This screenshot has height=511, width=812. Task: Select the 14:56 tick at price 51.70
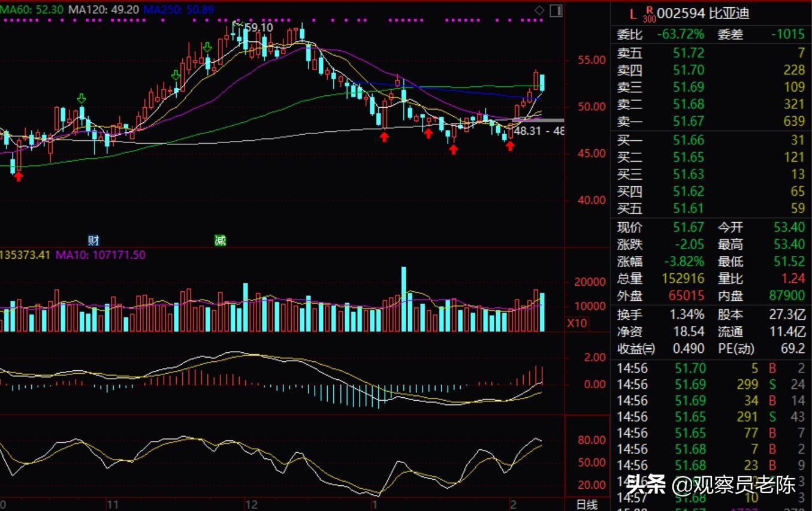[x=690, y=368]
